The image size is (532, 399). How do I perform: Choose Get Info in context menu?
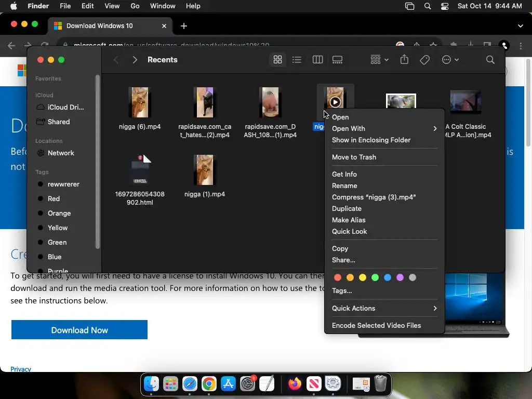point(384,175)
